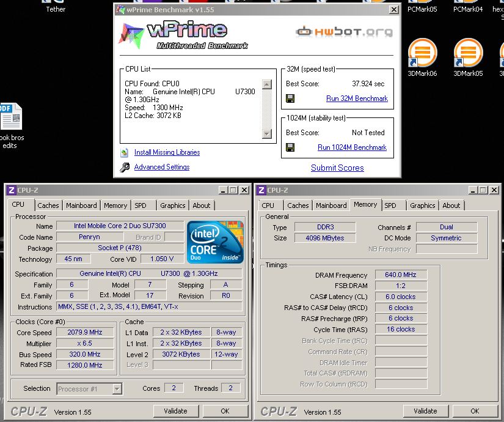504x422 pixels.
Task: Click the wPrime title bar app icon
Action: click(121, 10)
